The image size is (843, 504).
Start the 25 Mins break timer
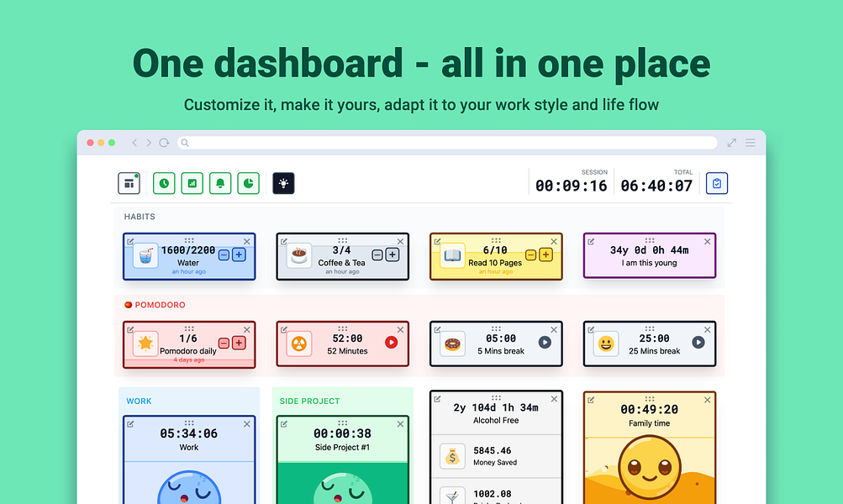698,342
